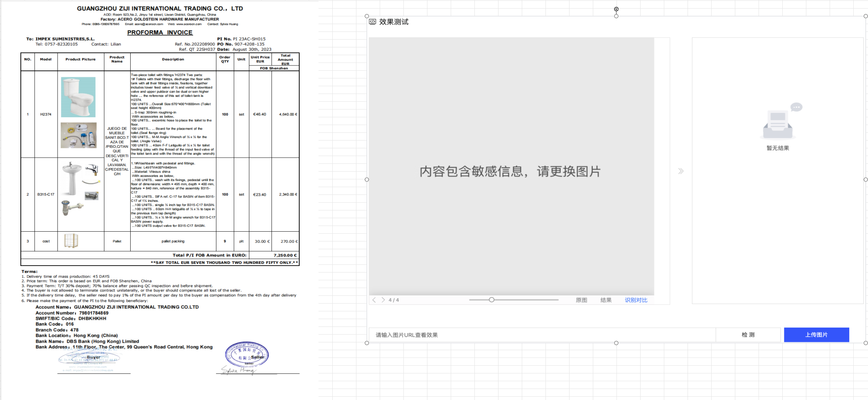Click the sensitive content warning message in preview

pyautogui.click(x=510, y=171)
